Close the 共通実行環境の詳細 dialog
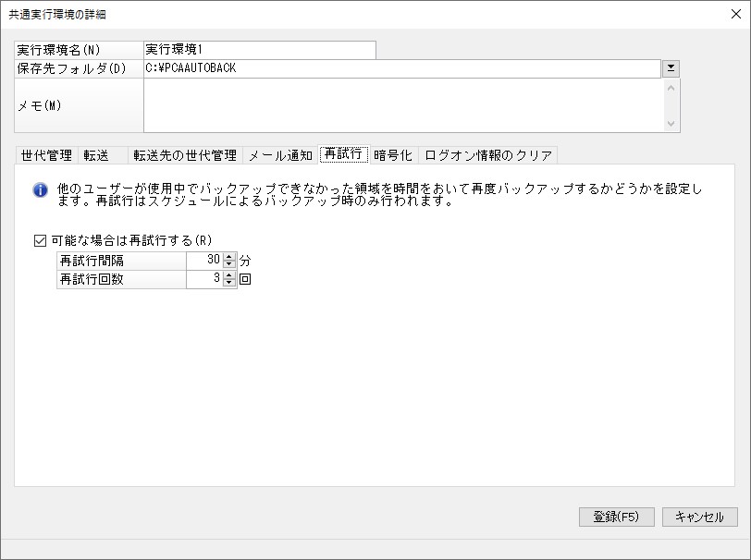 pyautogui.click(x=736, y=14)
